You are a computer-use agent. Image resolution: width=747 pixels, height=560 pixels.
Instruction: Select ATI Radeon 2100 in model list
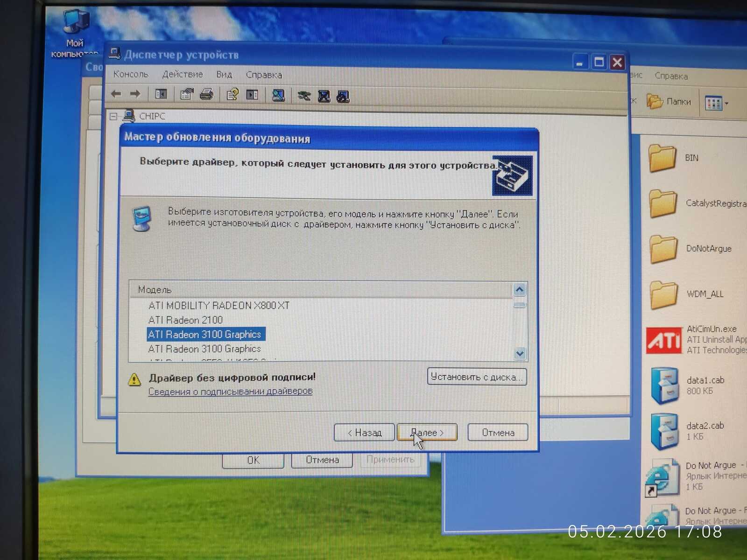(x=185, y=320)
